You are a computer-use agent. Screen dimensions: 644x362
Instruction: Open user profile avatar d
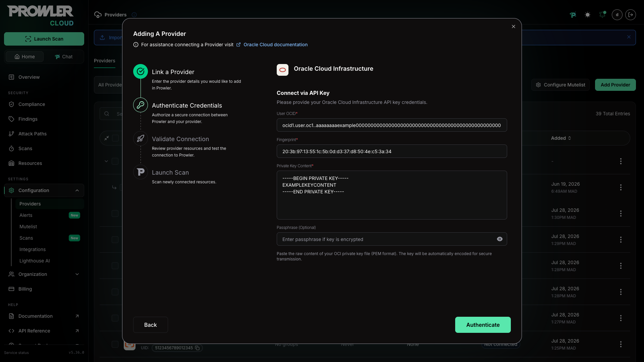(617, 15)
